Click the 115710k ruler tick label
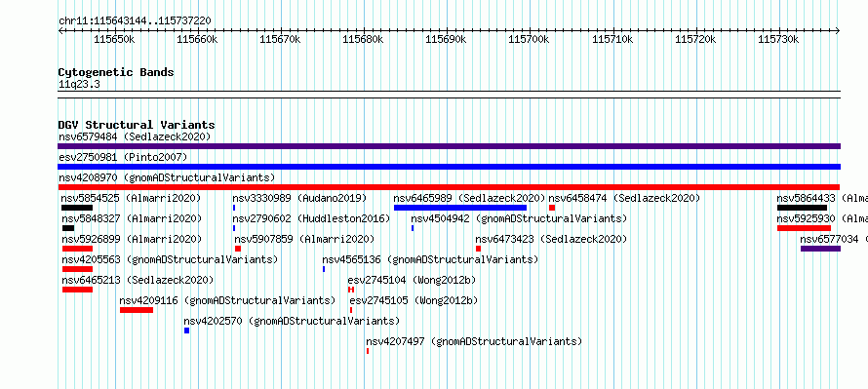 [612, 39]
